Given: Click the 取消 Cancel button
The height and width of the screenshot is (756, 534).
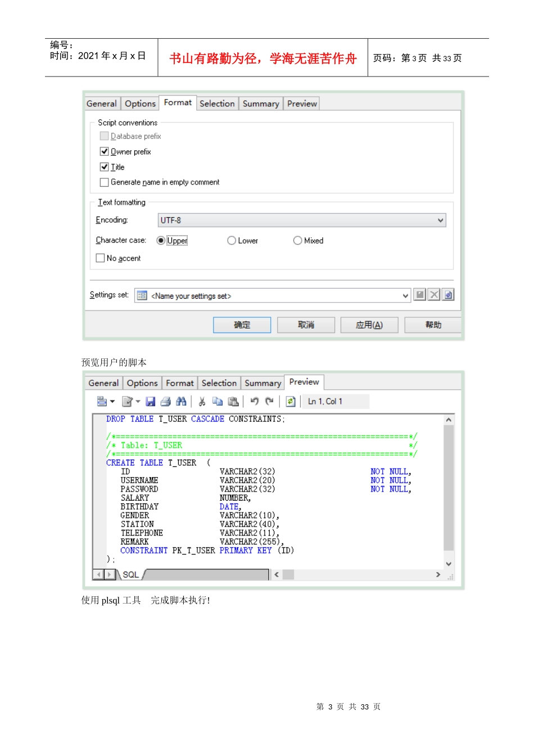Looking at the screenshot, I should 306,325.
